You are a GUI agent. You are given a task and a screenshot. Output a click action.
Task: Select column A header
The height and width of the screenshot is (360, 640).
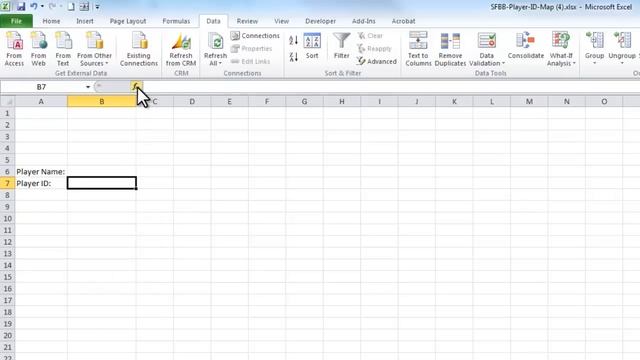(41, 101)
